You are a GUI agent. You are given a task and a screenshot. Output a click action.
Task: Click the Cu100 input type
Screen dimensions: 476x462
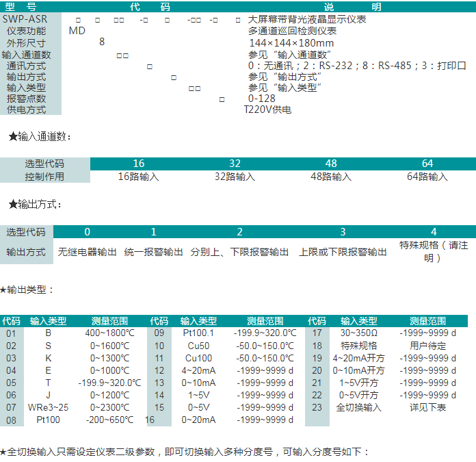coord(198,358)
